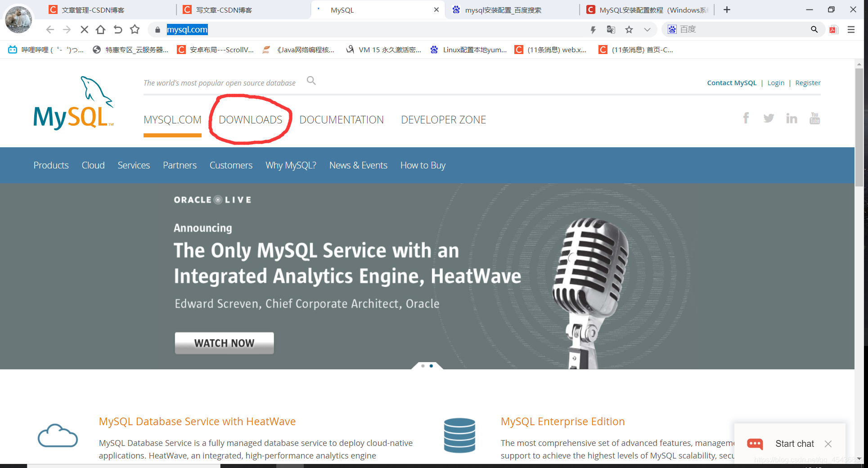The height and width of the screenshot is (468, 868).
Task: Click the MySQL dolphin logo
Action: click(x=73, y=103)
